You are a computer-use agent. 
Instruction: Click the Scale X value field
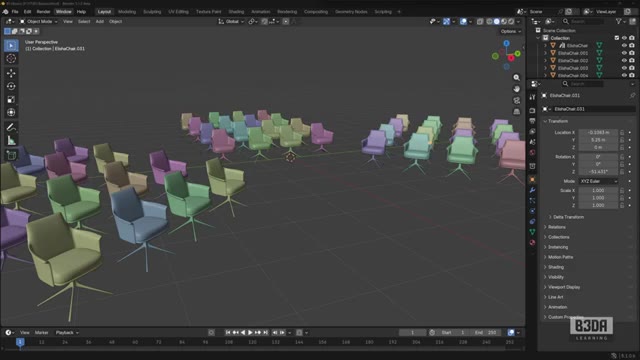598,191
